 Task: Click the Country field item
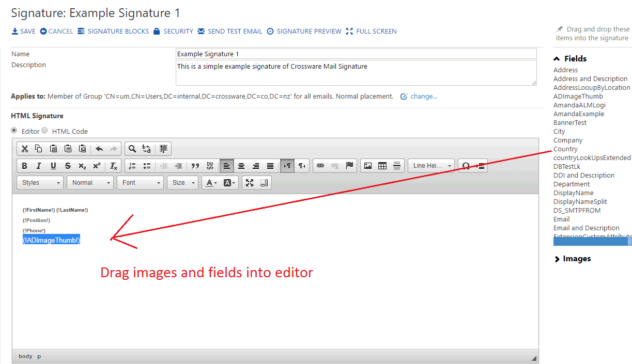(565, 149)
